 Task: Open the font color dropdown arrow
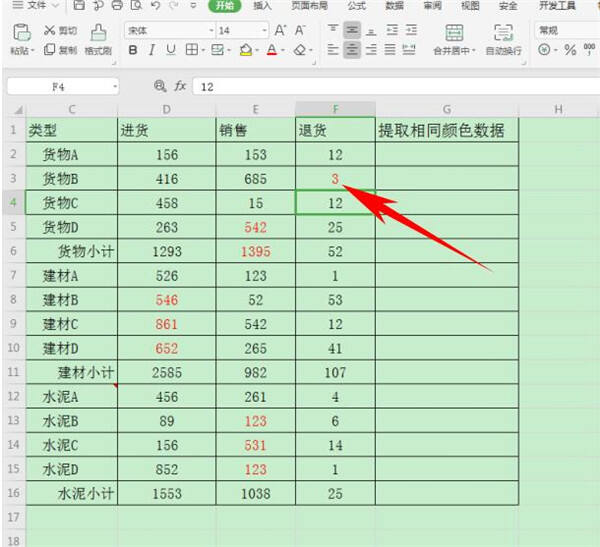pyautogui.click(x=283, y=50)
